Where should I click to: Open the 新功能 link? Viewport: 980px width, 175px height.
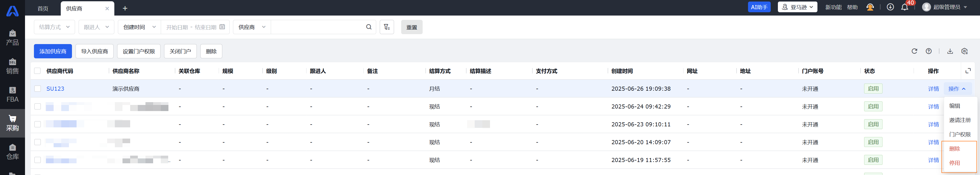833,7
